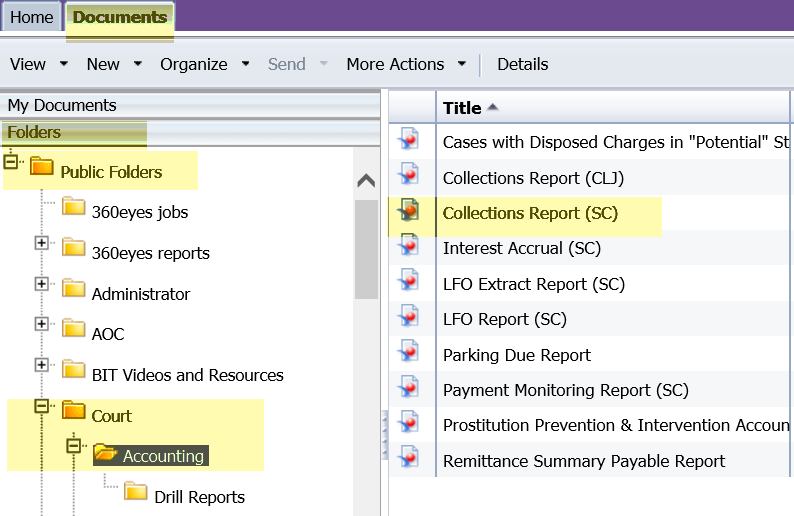This screenshot has width=794, height=516.
Task: Select the Drill Reports folder label
Action: (x=200, y=497)
